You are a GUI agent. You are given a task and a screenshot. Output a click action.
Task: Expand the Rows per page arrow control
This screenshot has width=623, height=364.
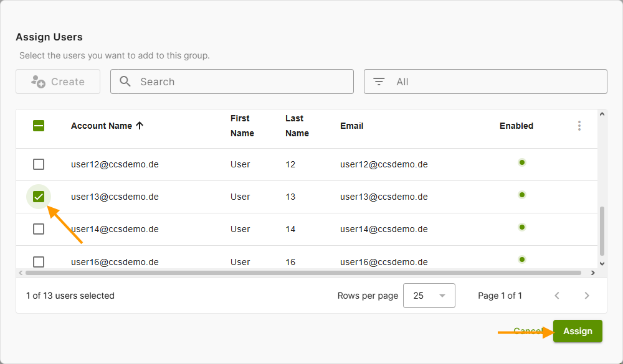click(x=443, y=296)
